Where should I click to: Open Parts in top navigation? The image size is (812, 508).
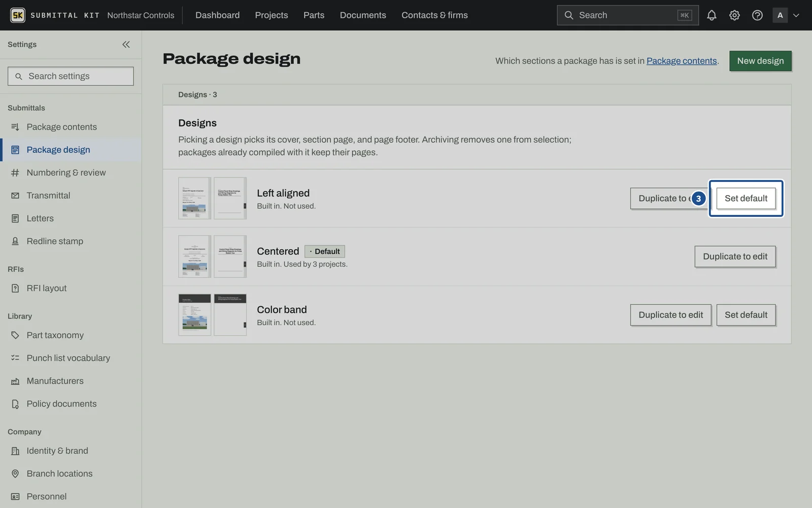click(314, 15)
